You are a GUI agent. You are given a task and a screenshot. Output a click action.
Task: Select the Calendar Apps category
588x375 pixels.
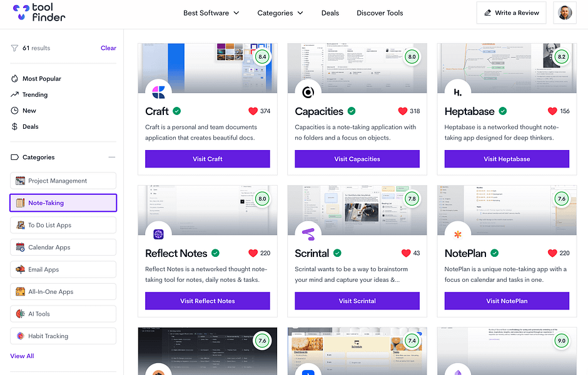(63, 247)
